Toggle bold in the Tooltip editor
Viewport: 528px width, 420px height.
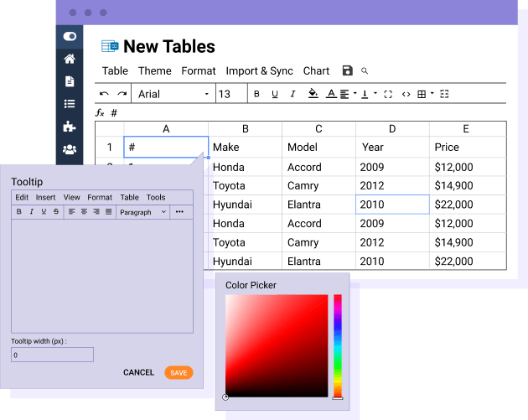[19, 212]
